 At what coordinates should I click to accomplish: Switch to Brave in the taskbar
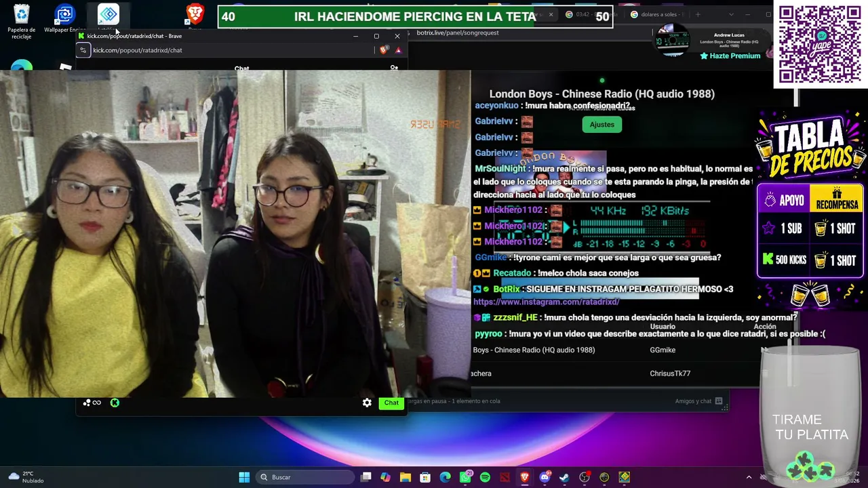tap(525, 477)
